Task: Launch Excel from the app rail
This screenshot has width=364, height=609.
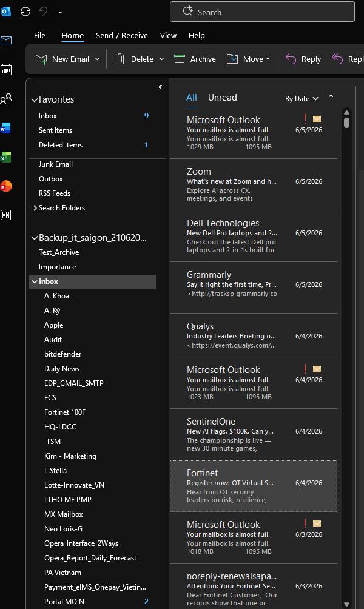Action: [x=6, y=157]
